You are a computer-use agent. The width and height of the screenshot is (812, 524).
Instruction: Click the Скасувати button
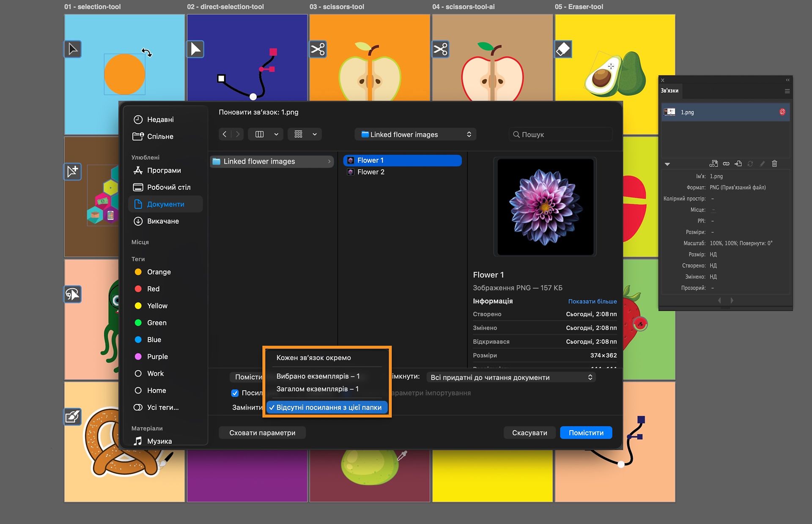point(529,433)
